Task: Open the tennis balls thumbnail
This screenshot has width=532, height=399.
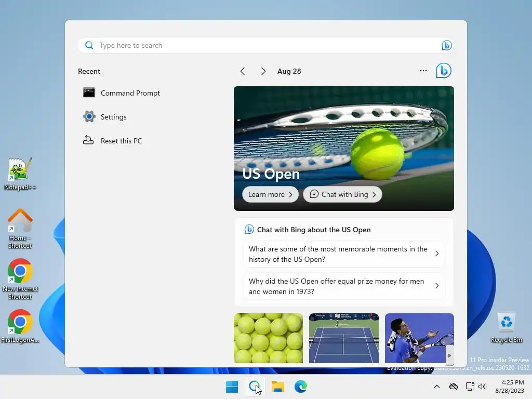Action: point(269,338)
